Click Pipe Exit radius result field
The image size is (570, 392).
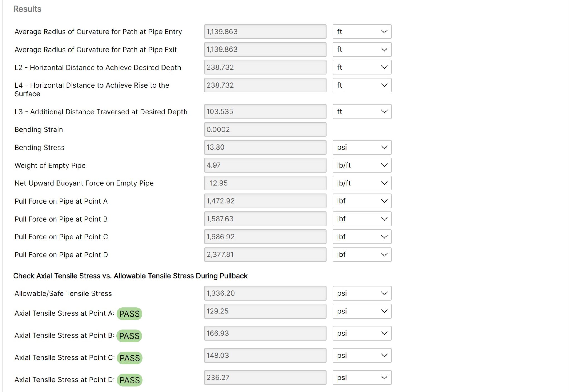click(x=265, y=49)
